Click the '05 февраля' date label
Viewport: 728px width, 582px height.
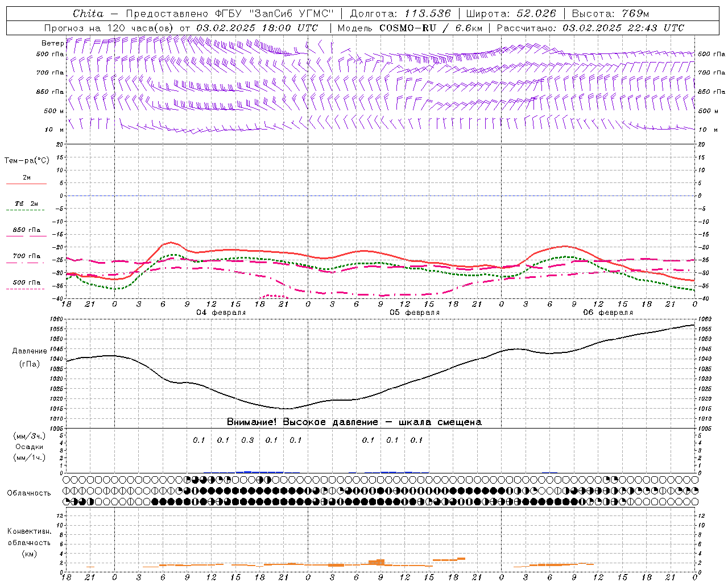click(415, 313)
